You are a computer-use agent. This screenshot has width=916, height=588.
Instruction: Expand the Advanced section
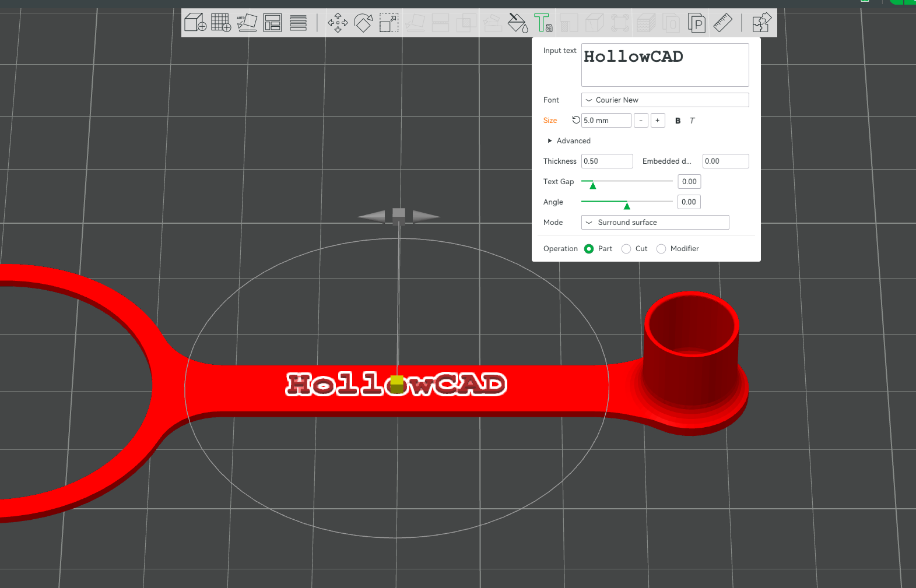point(569,141)
